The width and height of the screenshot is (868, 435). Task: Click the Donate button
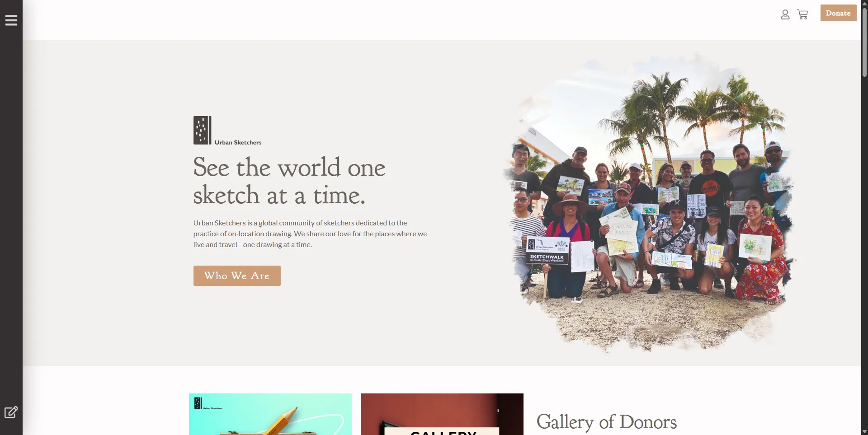[838, 13]
